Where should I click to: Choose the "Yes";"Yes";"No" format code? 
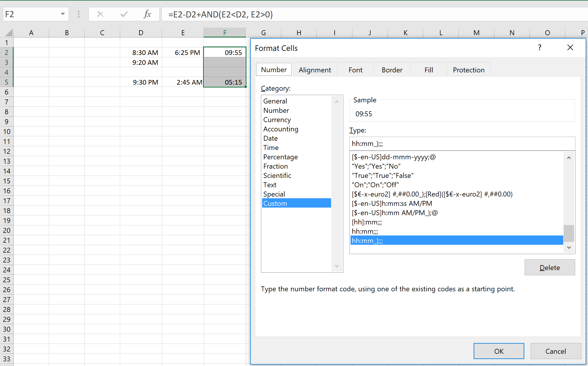click(376, 166)
